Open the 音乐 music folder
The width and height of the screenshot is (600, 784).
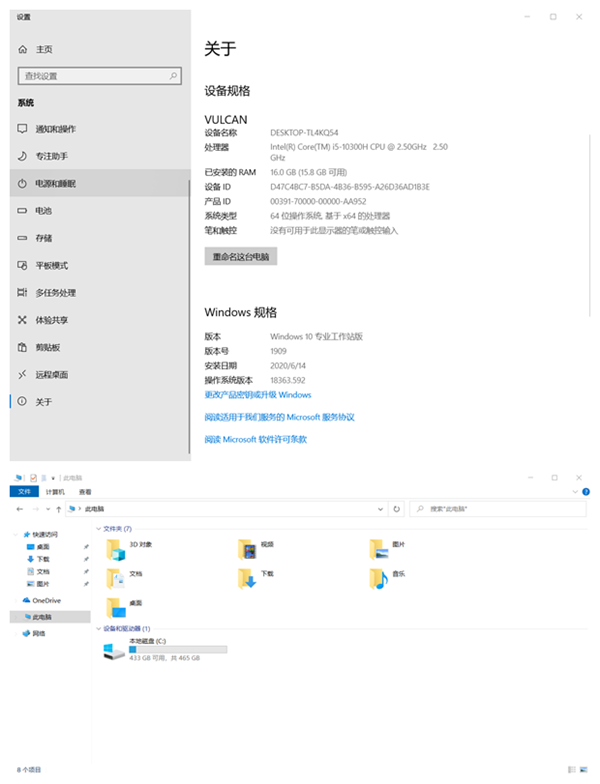[x=388, y=578]
